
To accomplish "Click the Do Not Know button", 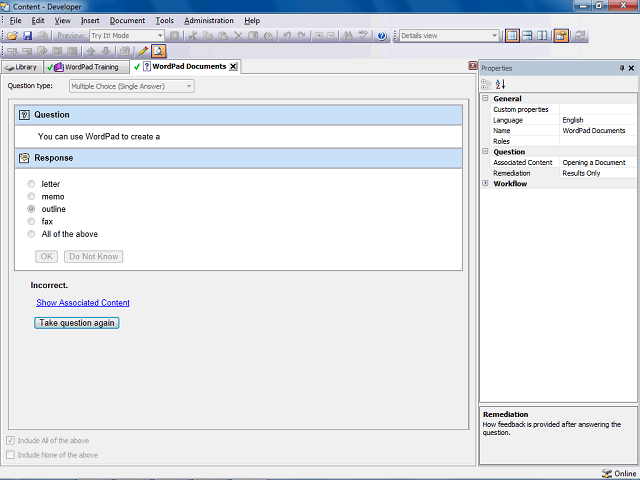I will point(93,256).
